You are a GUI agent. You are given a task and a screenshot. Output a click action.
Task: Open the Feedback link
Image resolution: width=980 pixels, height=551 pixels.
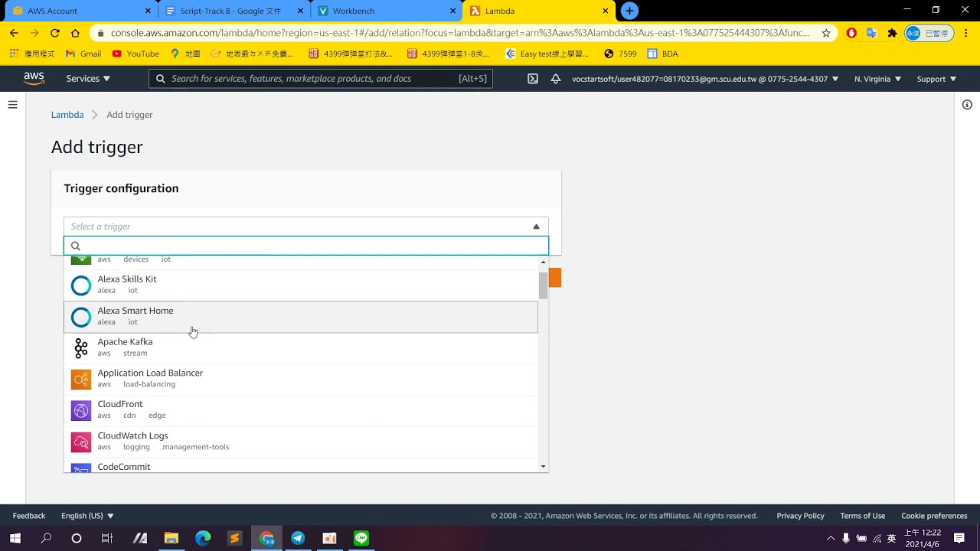click(29, 516)
